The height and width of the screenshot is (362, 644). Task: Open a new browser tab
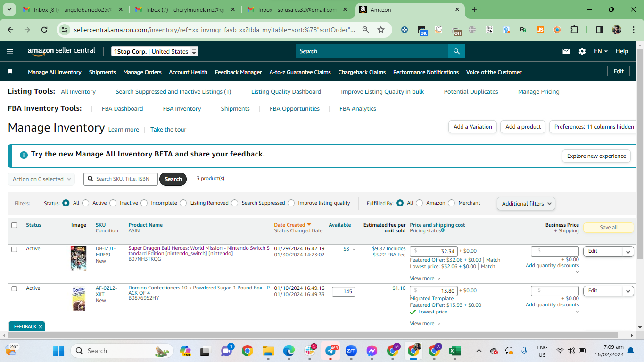[474, 9]
